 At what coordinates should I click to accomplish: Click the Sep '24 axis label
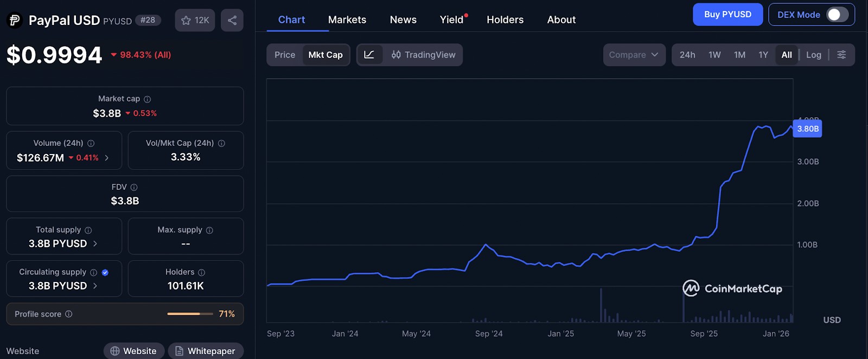click(x=489, y=334)
